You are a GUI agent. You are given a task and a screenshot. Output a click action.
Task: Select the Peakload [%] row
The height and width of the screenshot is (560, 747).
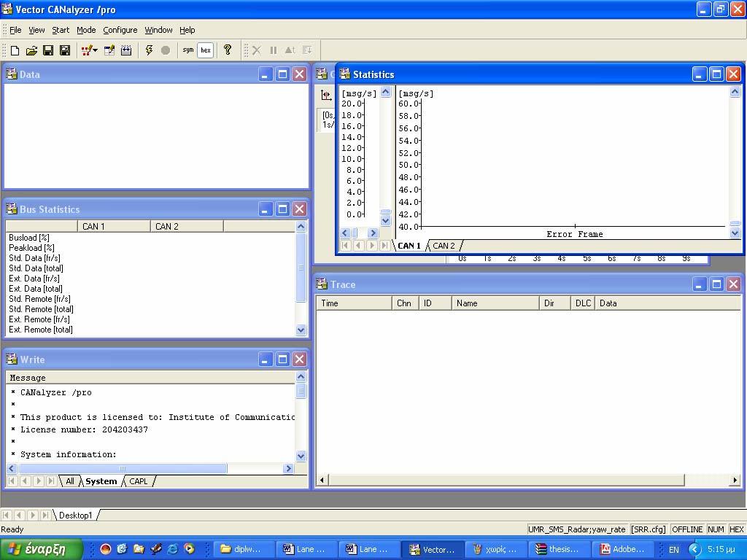click(x=150, y=248)
